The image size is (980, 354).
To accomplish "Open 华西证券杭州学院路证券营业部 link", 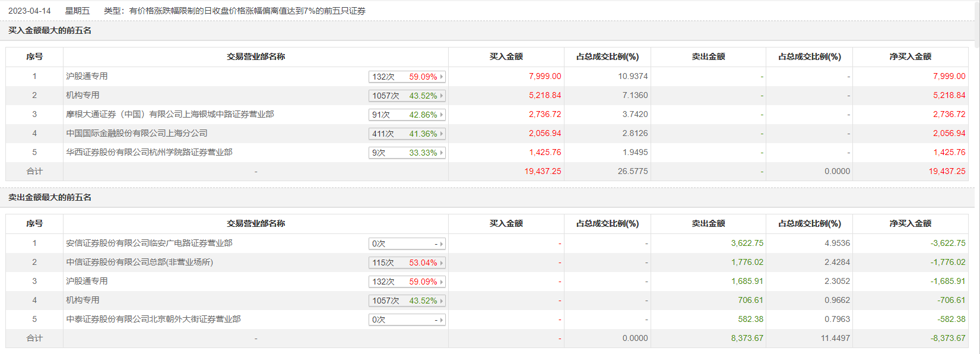I will (x=149, y=152).
